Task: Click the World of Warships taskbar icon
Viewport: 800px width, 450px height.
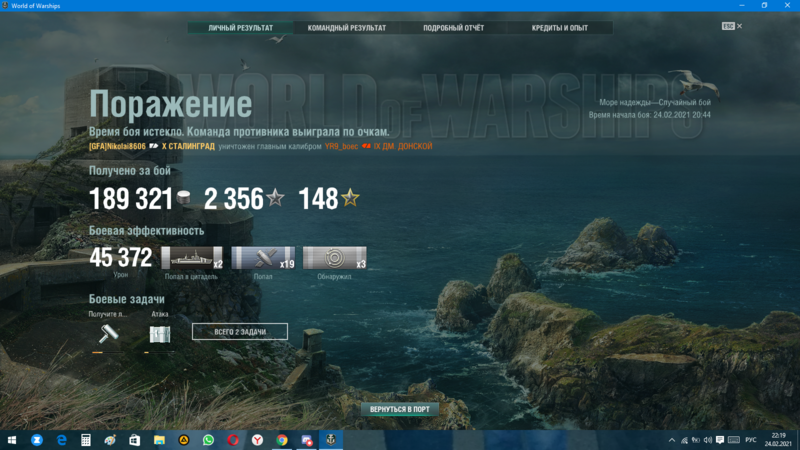Action: tap(330, 439)
